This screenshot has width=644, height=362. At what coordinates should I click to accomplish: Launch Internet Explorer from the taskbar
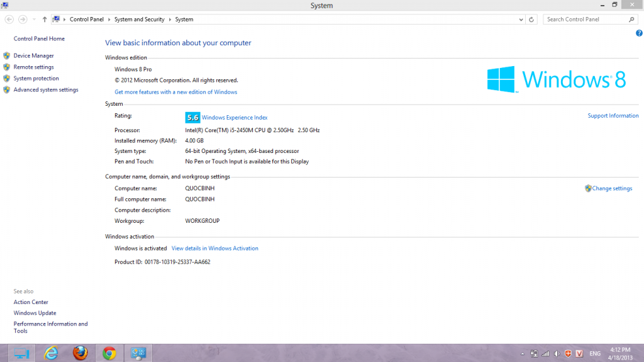coord(51,353)
